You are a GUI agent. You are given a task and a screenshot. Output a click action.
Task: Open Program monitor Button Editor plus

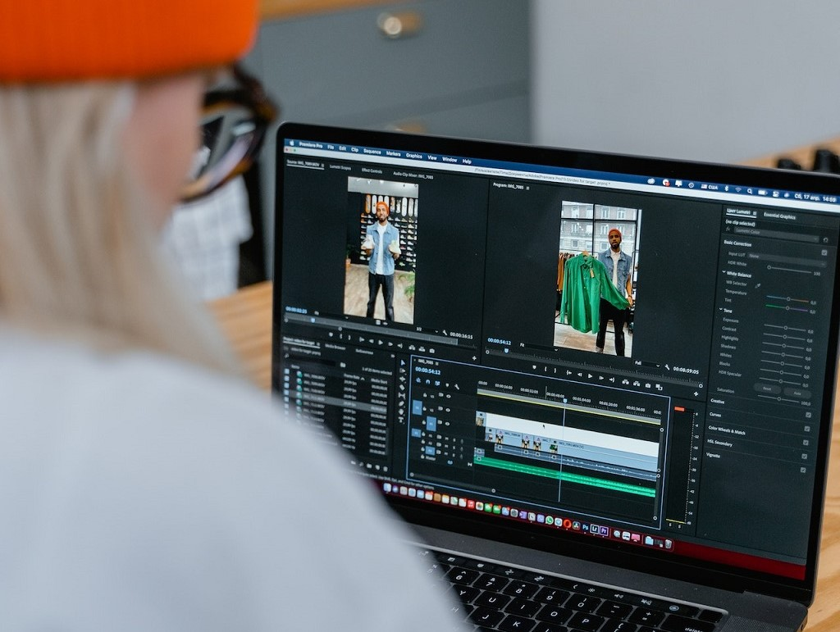coord(696,393)
